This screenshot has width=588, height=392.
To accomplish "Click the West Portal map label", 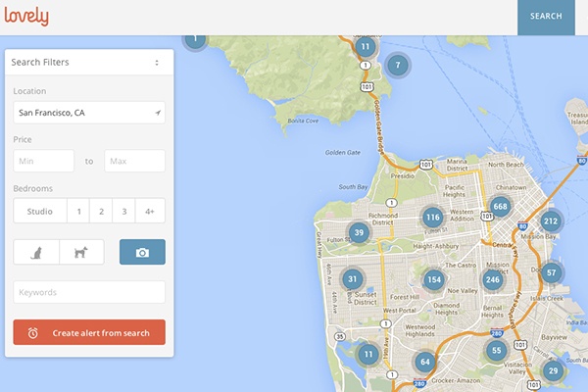I will click(400, 311).
